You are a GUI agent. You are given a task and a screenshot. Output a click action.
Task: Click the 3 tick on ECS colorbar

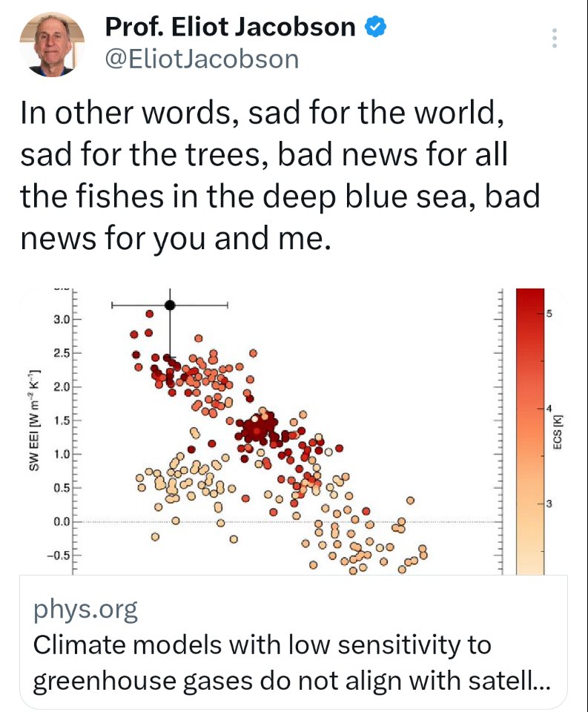click(x=549, y=505)
